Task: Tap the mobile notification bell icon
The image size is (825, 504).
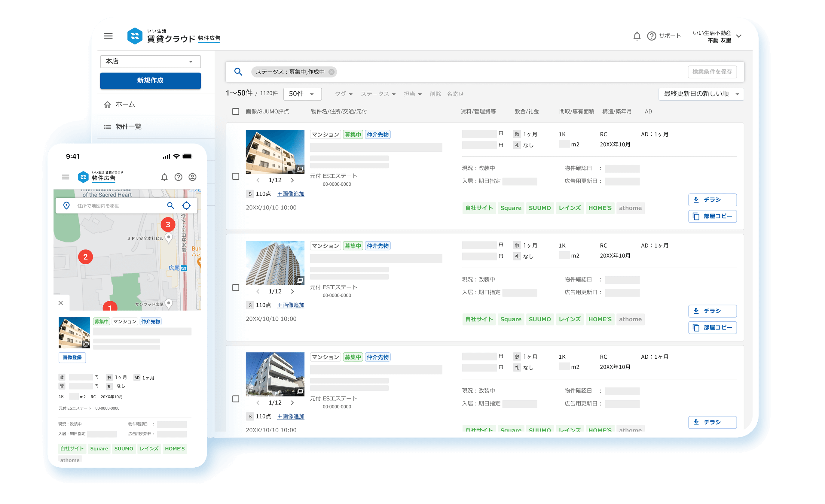Action: pos(164,177)
